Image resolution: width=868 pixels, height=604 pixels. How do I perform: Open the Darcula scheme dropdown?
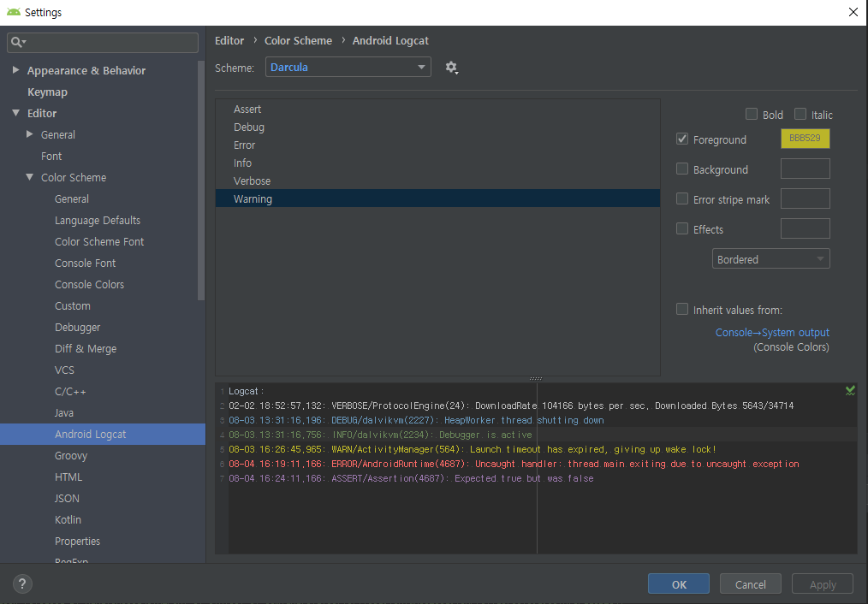348,67
